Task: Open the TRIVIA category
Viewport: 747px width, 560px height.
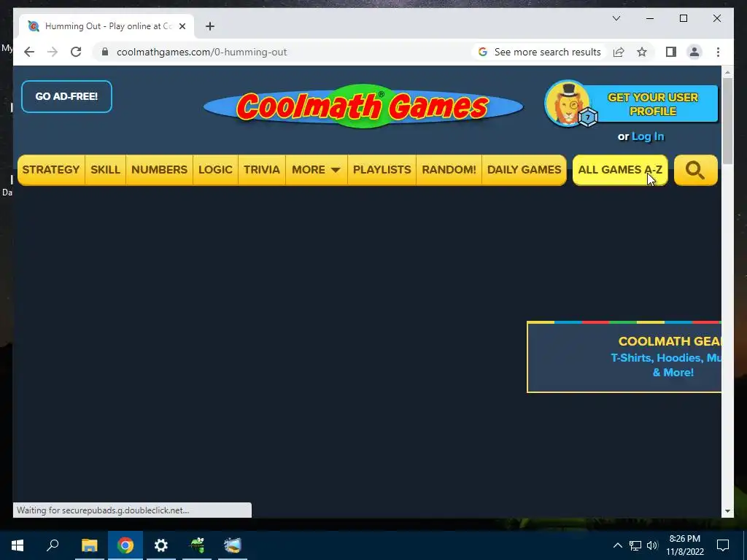Action: click(262, 170)
